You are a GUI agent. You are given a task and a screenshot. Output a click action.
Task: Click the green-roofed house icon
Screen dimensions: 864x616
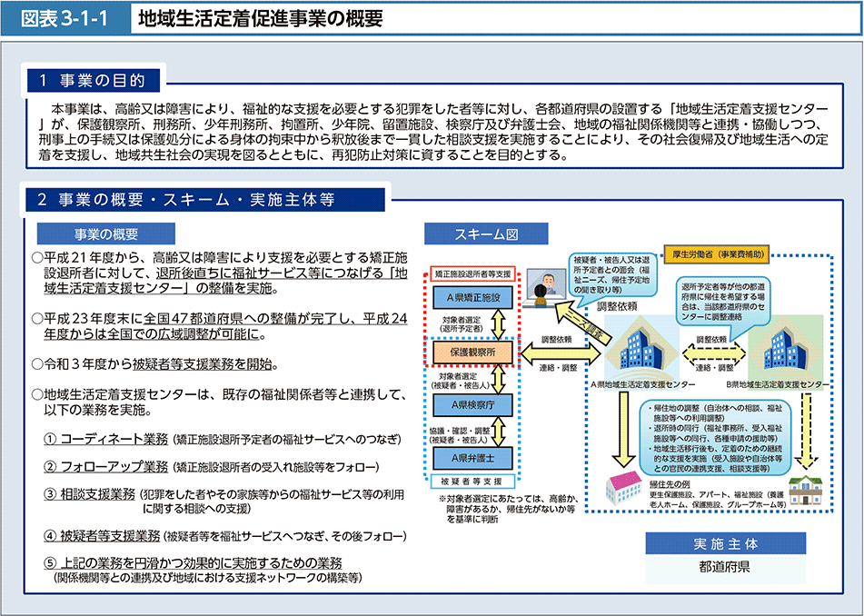(807, 491)
